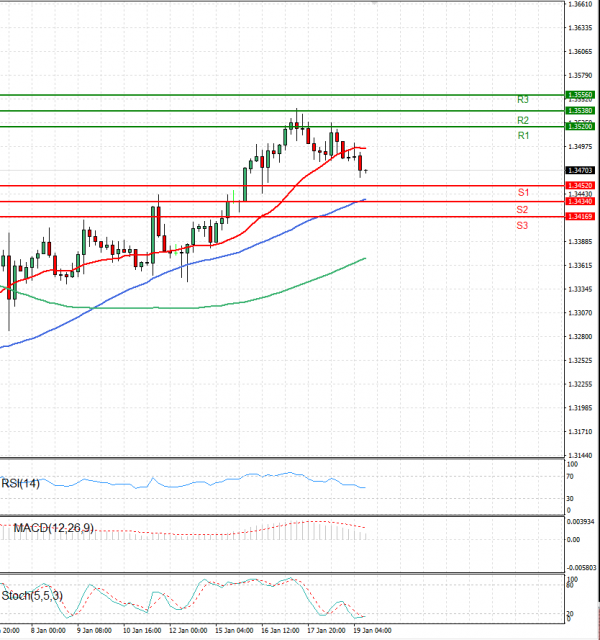The height and width of the screenshot is (640, 600).
Task: Click the 1.33885 price axis value
Action: pos(580,242)
